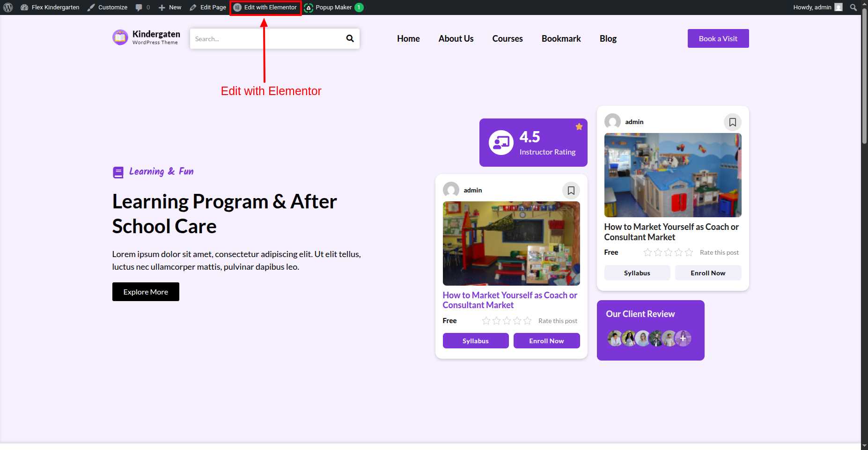Open the About Us page
Screen dimensions: 868x450
[456, 39]
